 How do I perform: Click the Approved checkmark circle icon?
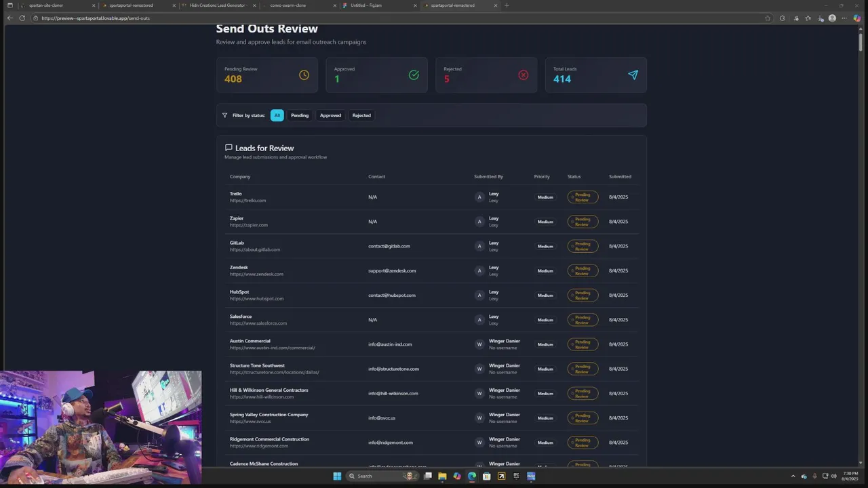[414, 75]
